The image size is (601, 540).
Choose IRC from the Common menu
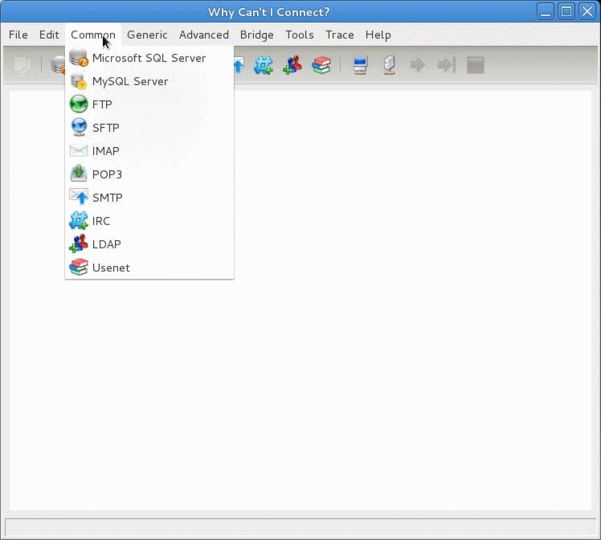[149, 221]
